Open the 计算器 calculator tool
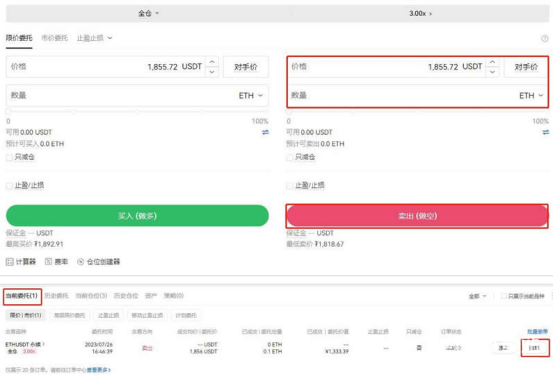This screenshot has width=554, height=385. (x=21, y=262)
